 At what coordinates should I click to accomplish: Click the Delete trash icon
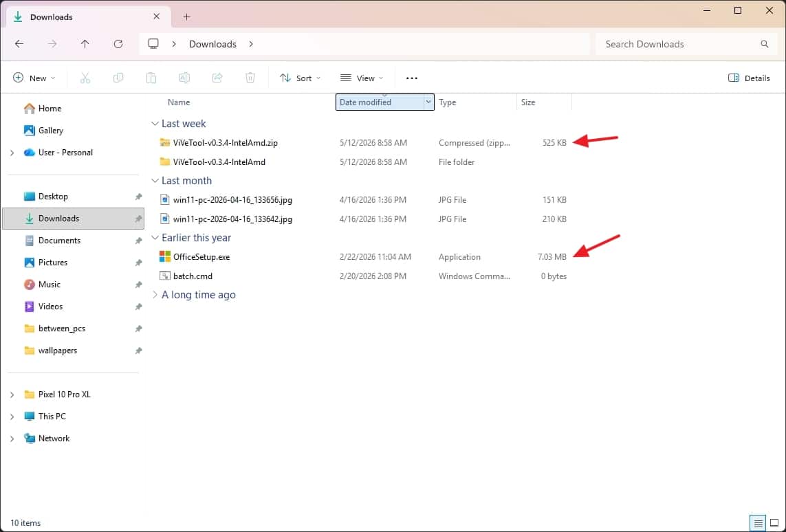coord(250,78)
